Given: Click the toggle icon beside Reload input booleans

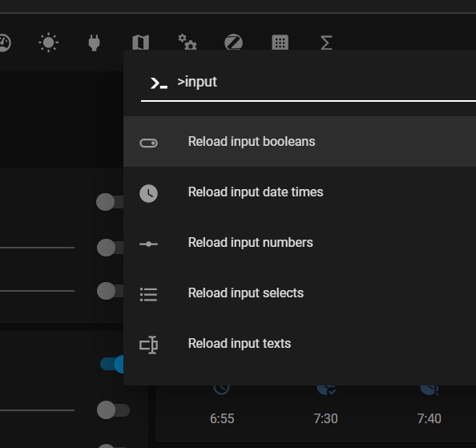Looking at the screenshot, I should 148,143.
